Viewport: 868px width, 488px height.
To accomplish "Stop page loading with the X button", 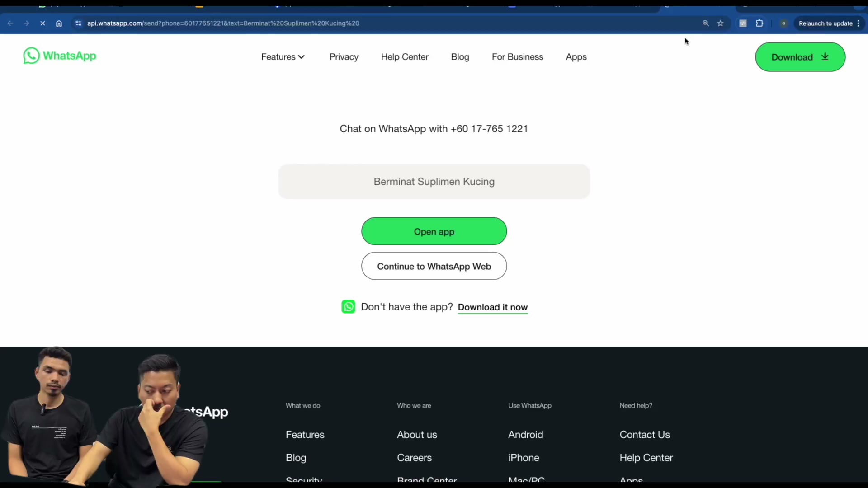I will click(x=43, y=23).
